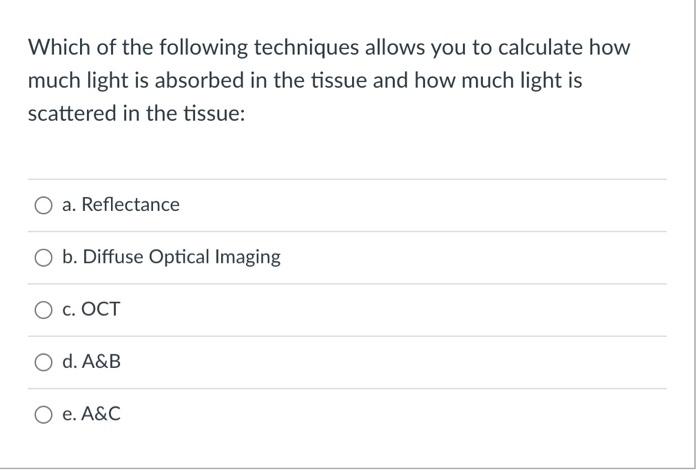This screenshot has height=470, width=700.
Task: Click the 'a. Reflectance' answer label text
Action: click(x=120, y=205)
